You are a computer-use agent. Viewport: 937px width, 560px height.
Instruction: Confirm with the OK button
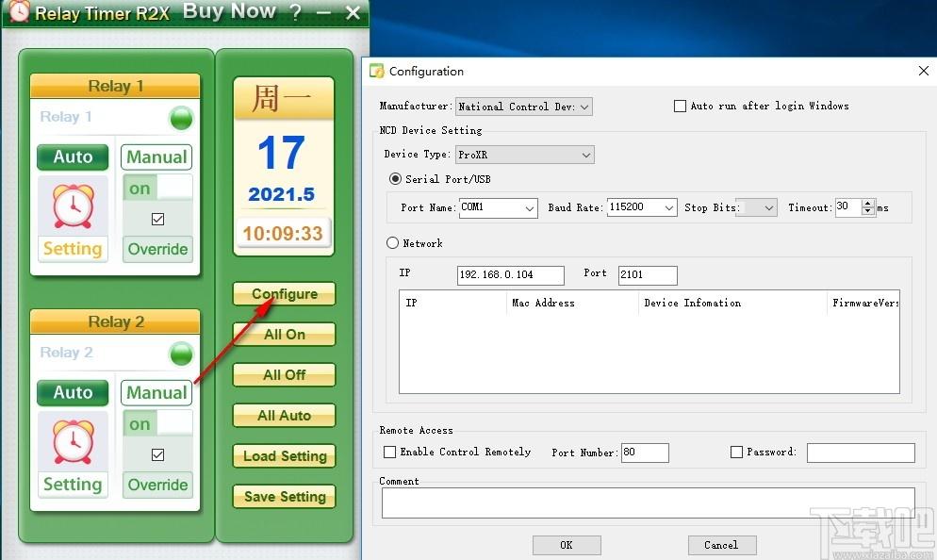[567, 545]
